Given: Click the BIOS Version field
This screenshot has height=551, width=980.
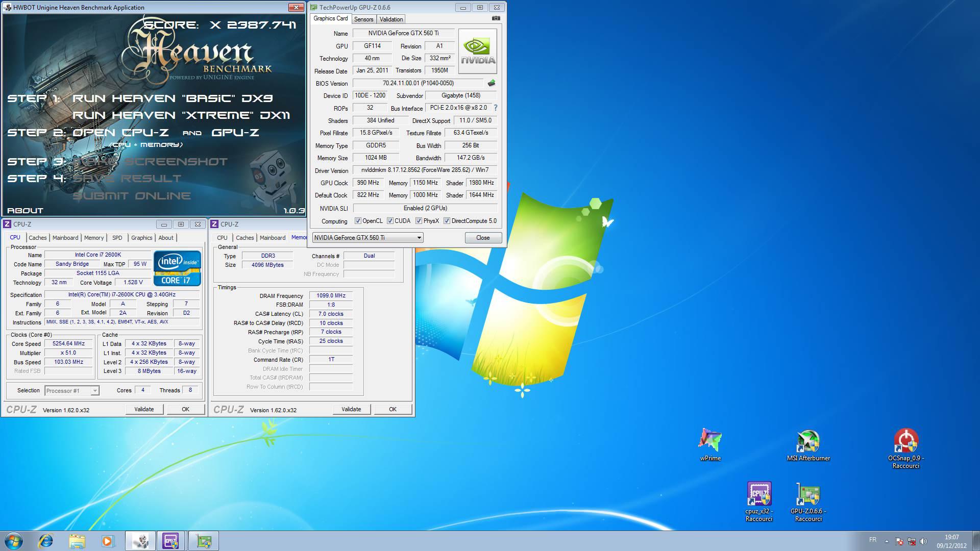Looking at the screenshot, I should tap(418, 83).
